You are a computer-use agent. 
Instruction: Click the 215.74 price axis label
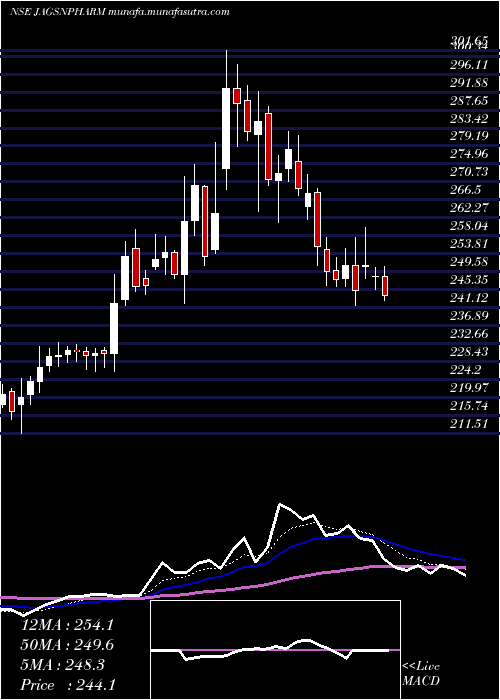click(x=469, y=405)
